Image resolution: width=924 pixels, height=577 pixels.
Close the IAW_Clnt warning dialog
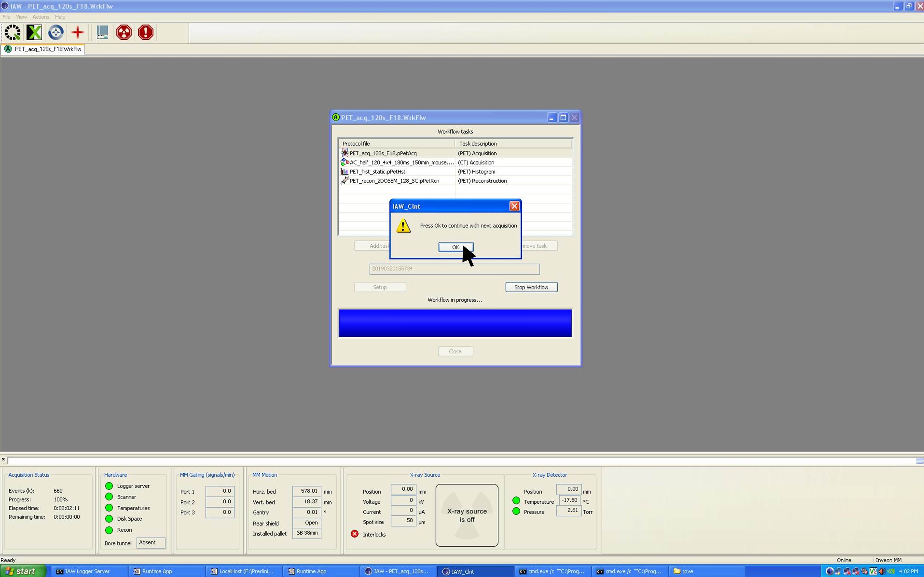pos(514,206)
